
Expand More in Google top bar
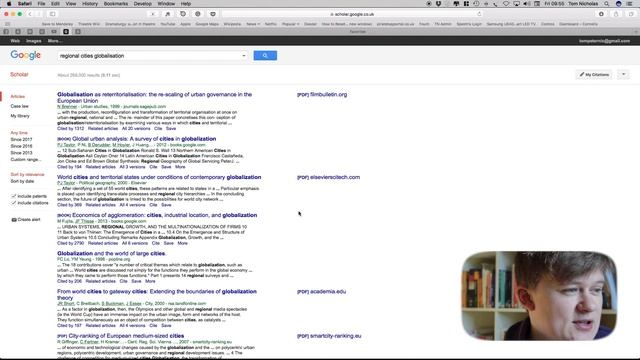point(55,41)
